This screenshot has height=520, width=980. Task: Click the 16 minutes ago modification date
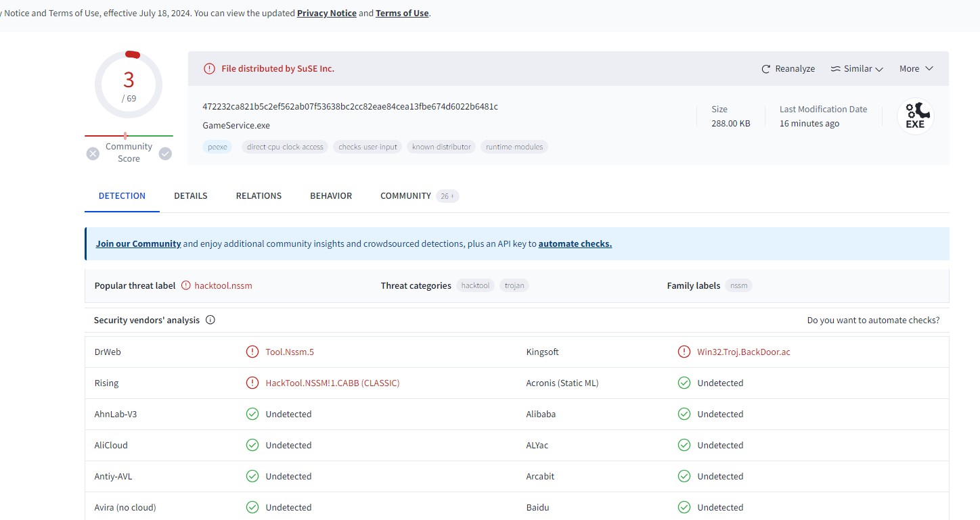point(809,124)
